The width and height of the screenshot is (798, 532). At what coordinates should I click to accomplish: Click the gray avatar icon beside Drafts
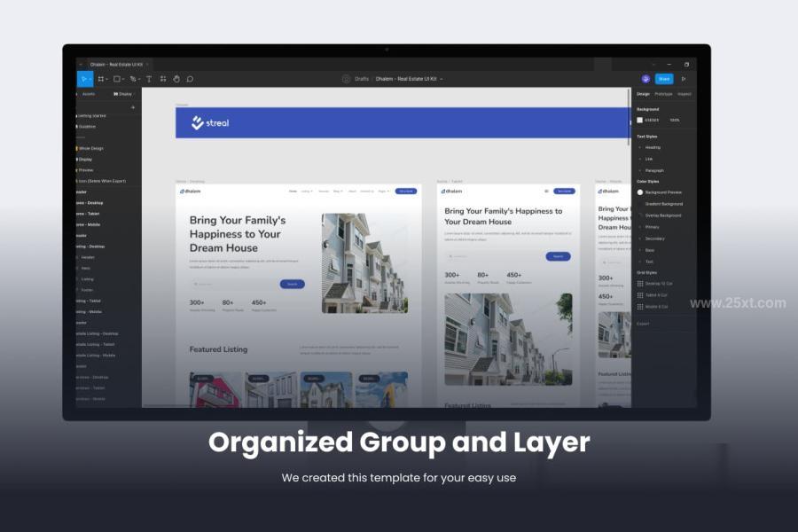346,79
